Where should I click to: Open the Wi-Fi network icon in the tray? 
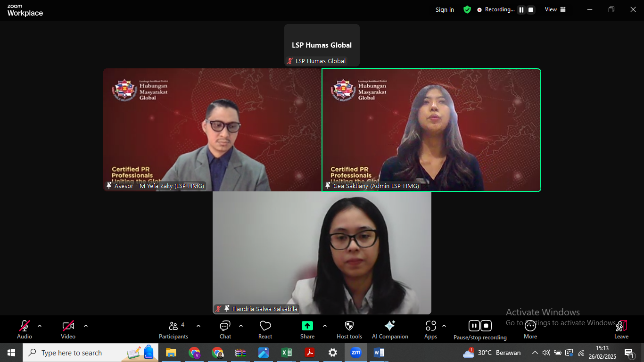tap(581, 353)
